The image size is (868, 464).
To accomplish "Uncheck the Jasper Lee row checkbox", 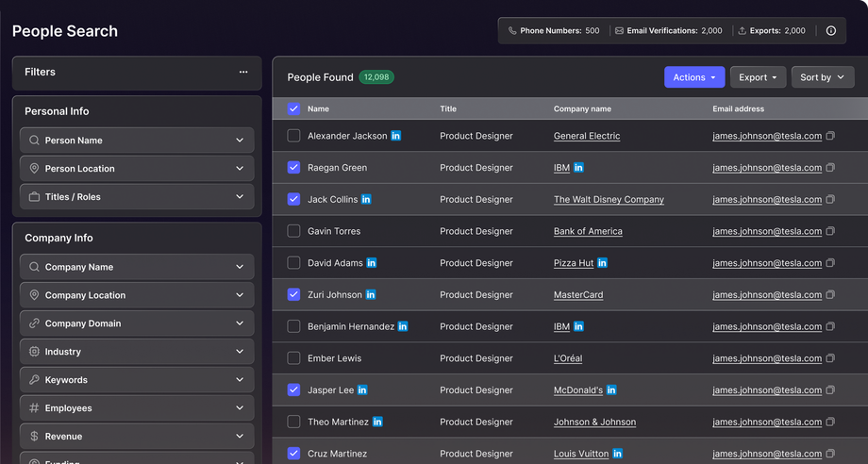I will tap(294, 389).
